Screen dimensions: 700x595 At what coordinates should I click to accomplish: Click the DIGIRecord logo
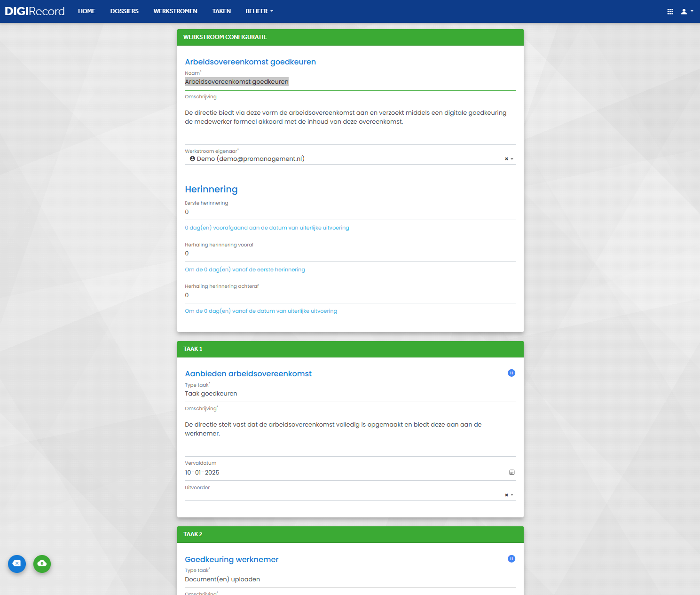(35, 11)
